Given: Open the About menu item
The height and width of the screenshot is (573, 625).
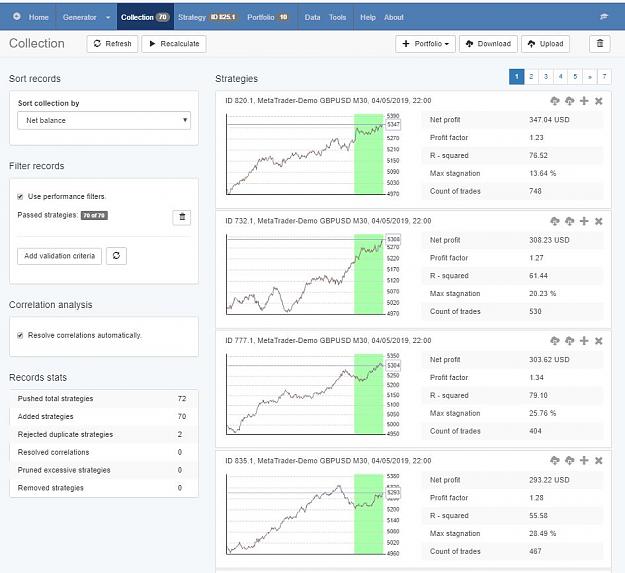Looking at the screenshot, I should click(394, 17).
